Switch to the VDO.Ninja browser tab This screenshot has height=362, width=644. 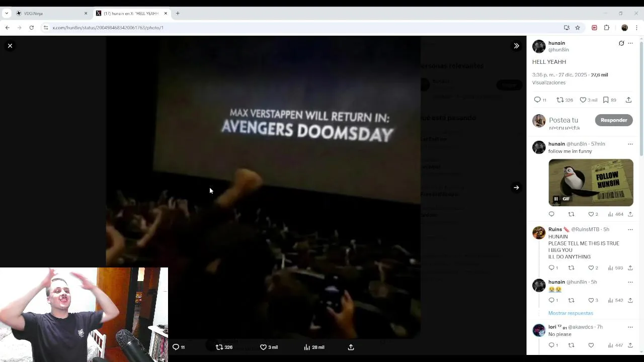(x=50, y=14)
